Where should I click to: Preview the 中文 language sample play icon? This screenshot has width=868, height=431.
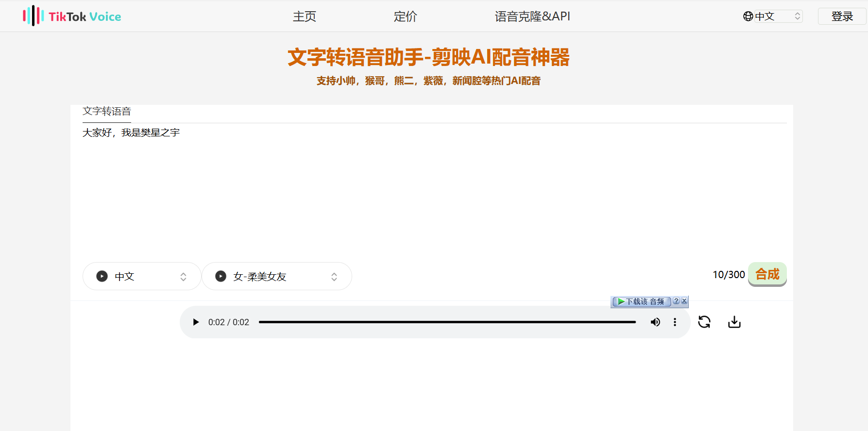click(102, 276)
